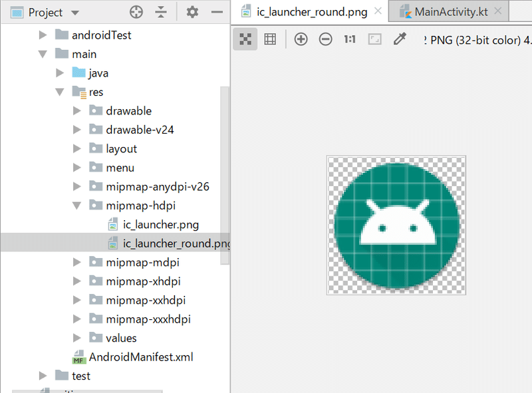
Task: Expand the mipmap-xhdpi folder
Action: click(77, 281)
